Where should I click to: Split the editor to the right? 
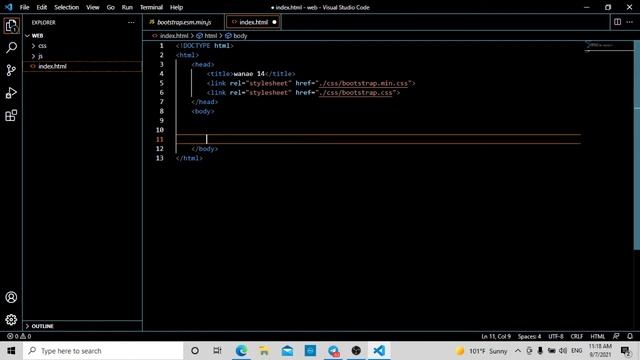point(617,22)
